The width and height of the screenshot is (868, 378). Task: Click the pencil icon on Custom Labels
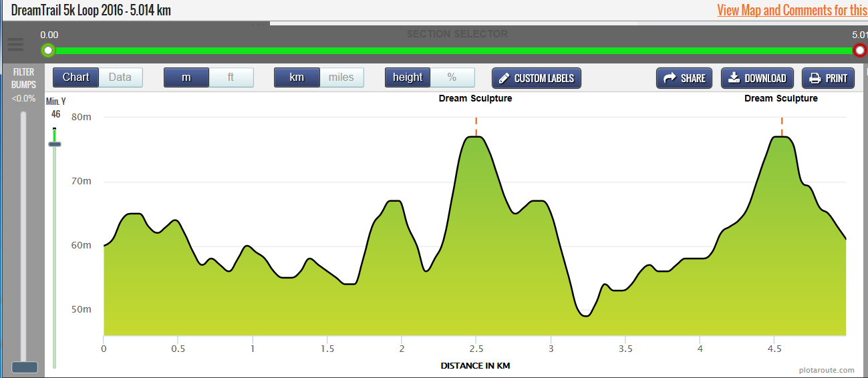pyautogui.click(x=504, y=78)
